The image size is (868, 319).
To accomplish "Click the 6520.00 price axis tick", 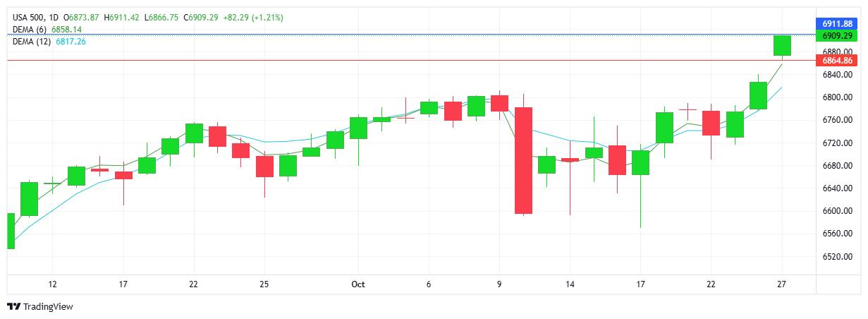I will point(837,256).
